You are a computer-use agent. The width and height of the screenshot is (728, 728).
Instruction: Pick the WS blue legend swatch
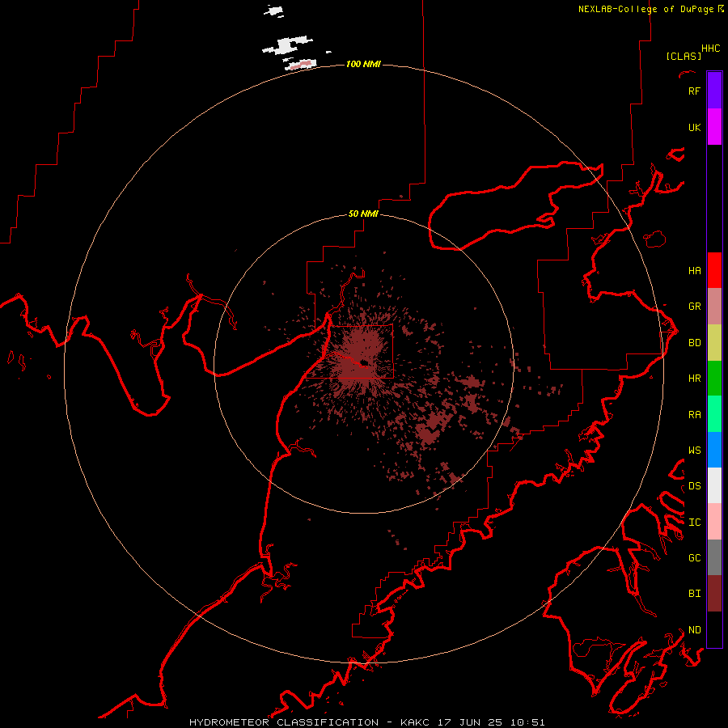[x=714, y=450]
